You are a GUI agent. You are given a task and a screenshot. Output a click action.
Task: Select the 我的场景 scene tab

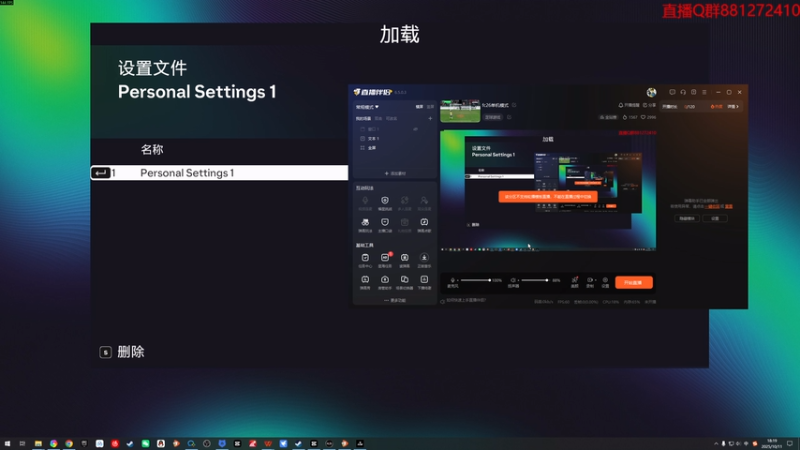363,118
